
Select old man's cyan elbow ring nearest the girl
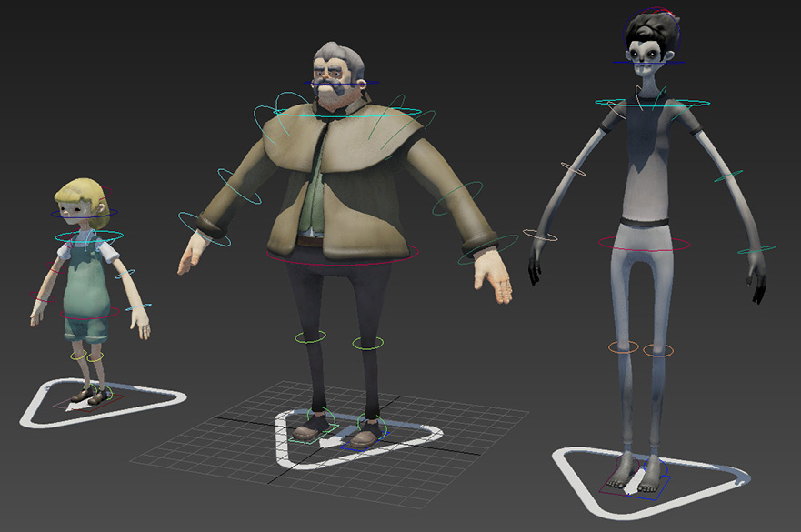(x=239, y=186)
